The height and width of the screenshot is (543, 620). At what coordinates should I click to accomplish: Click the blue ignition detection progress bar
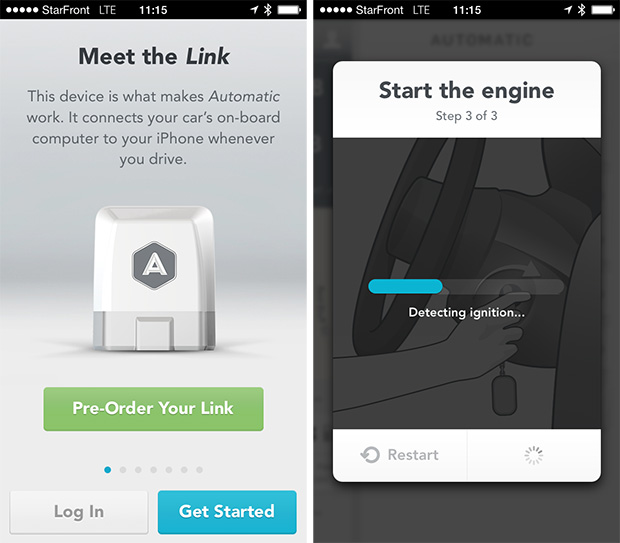[x=405, y=286]
